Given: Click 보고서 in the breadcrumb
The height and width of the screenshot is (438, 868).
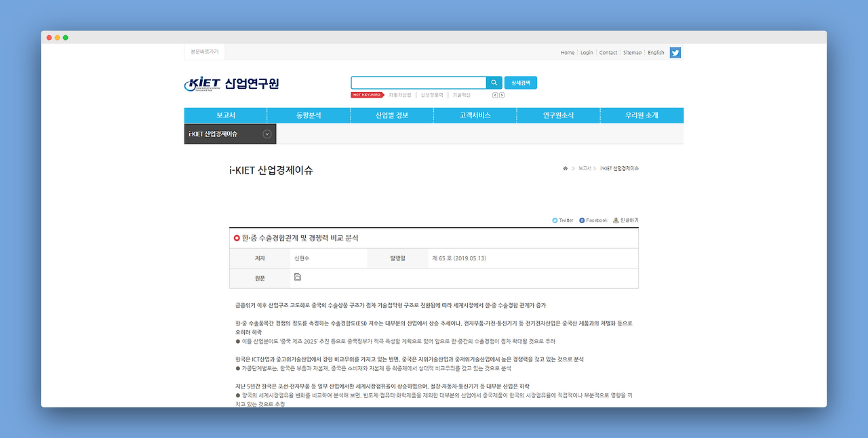Looking at the screenshot, I should 585,168.
